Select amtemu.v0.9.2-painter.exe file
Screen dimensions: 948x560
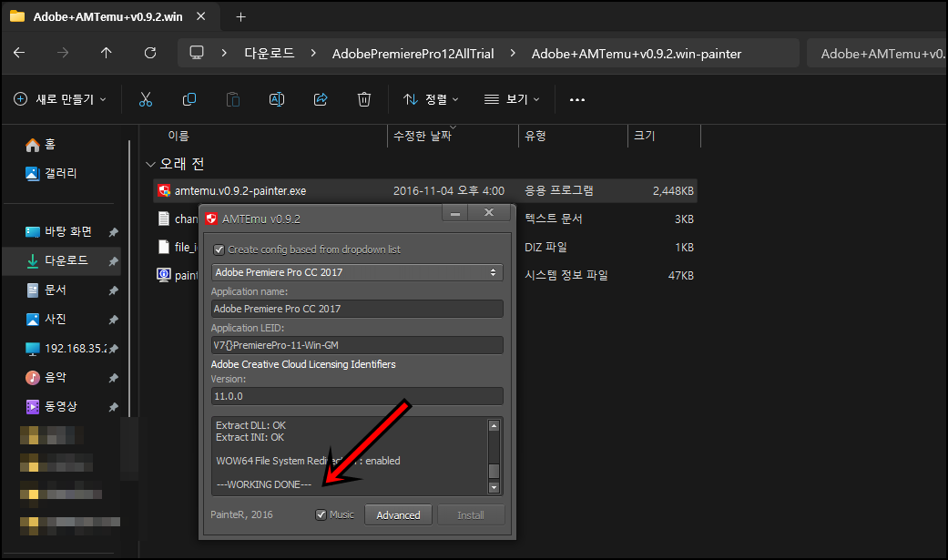[x=425, y=191]
